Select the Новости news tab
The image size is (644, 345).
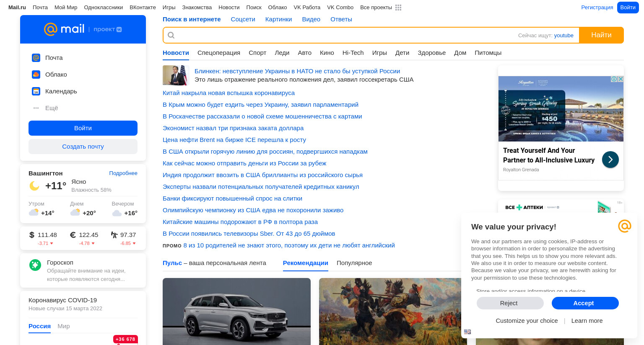coord(176,53)
